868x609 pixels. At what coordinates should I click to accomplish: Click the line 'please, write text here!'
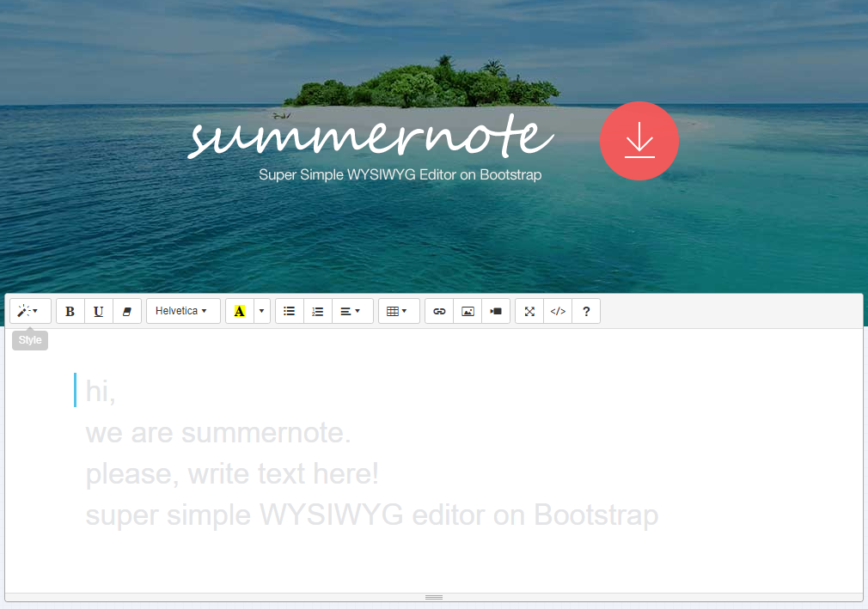click(x=232, y=474)
